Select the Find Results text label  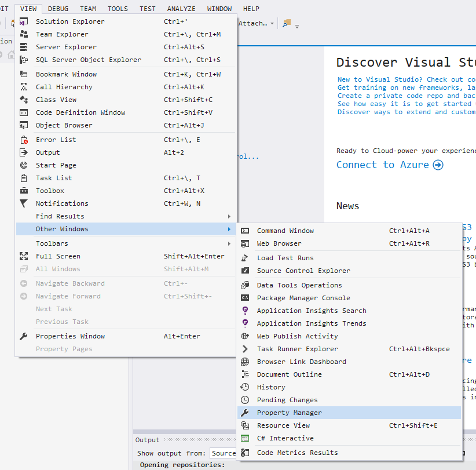coord(60,217)
